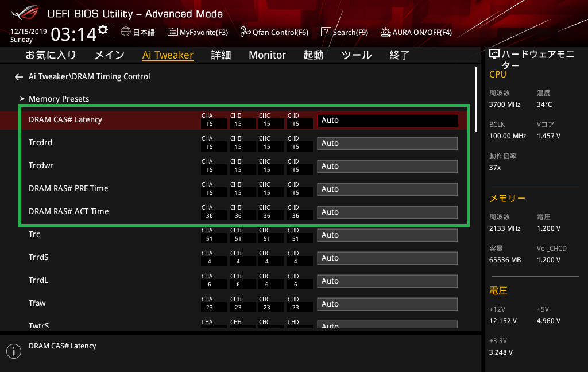The height and width of the screenshot is (372, 588).
Task: Select the Tfaw row label
Action: 37,303
